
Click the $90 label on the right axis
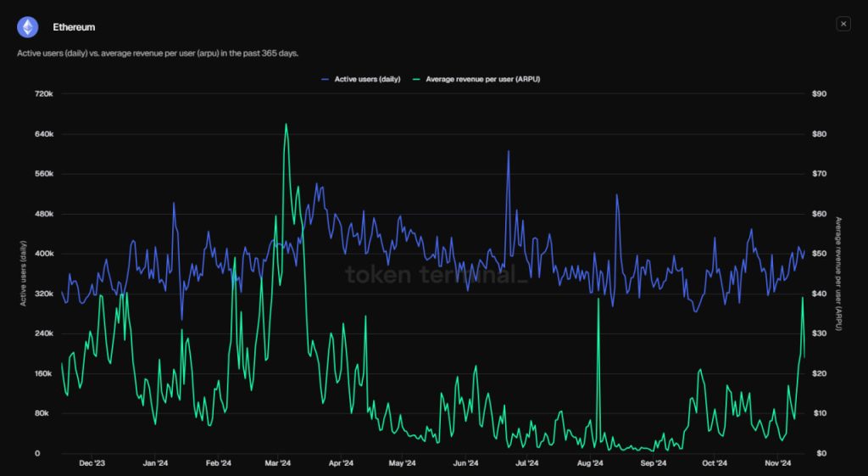click(819, 94)
